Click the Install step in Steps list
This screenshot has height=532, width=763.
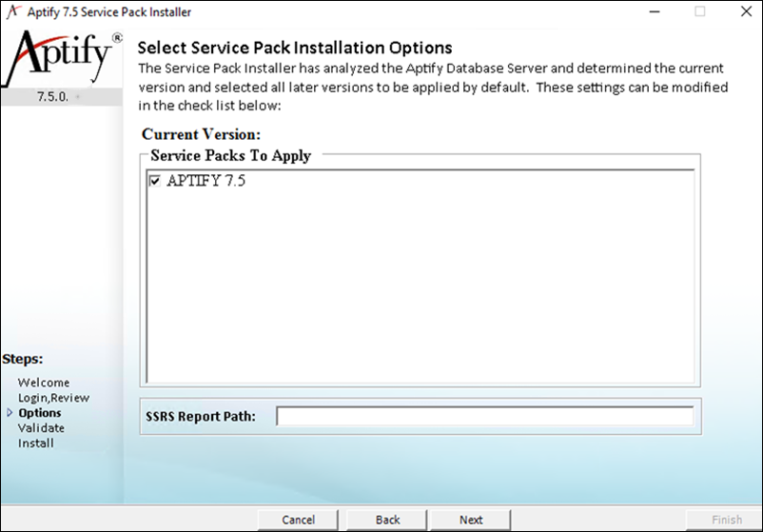pos(36,443)
